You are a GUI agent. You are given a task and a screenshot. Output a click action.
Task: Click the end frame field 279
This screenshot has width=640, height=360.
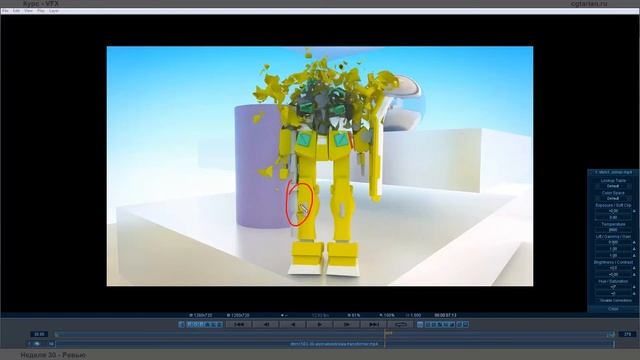coord(627,334)
